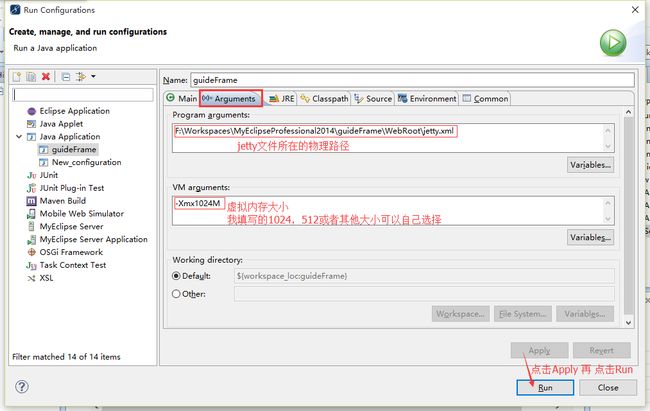Screen dimensions: 650x411
Task: Click the MyEclipse Server Application icon
Action: click(x=32, y=240)
